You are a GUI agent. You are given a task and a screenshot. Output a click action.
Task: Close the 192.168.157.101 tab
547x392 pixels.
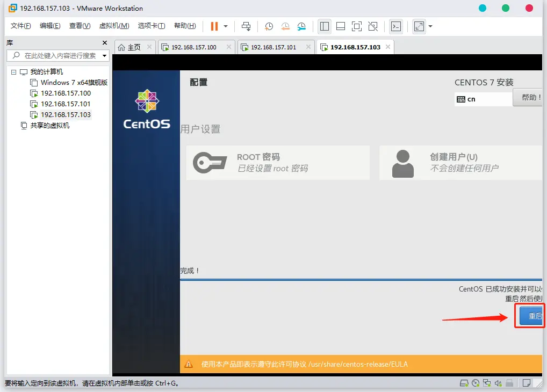tap(308, 47)
